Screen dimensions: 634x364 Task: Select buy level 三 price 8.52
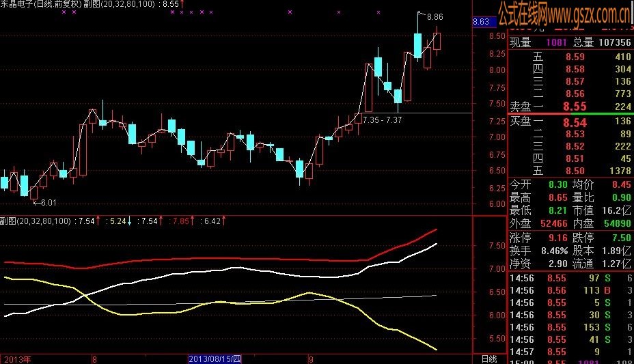tap(575, 146)
